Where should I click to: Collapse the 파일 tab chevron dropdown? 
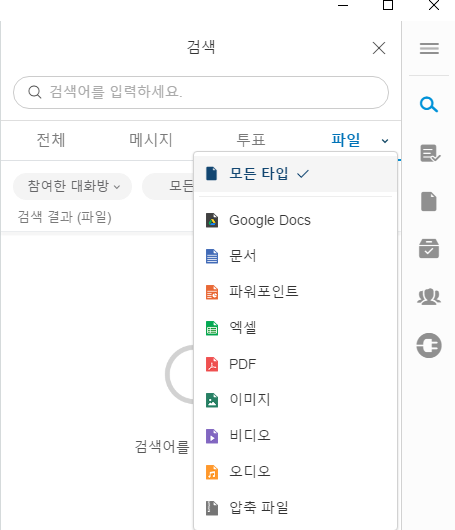pos(385,141)
